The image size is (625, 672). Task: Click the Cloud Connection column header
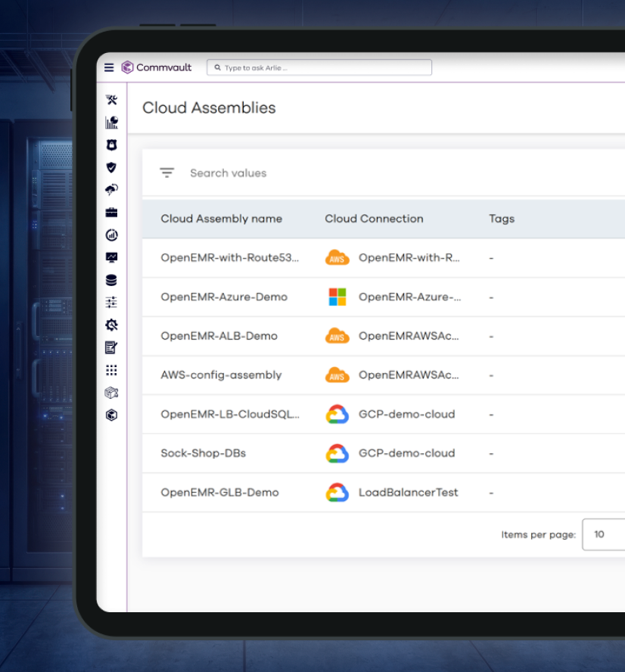tap(374, 219)
